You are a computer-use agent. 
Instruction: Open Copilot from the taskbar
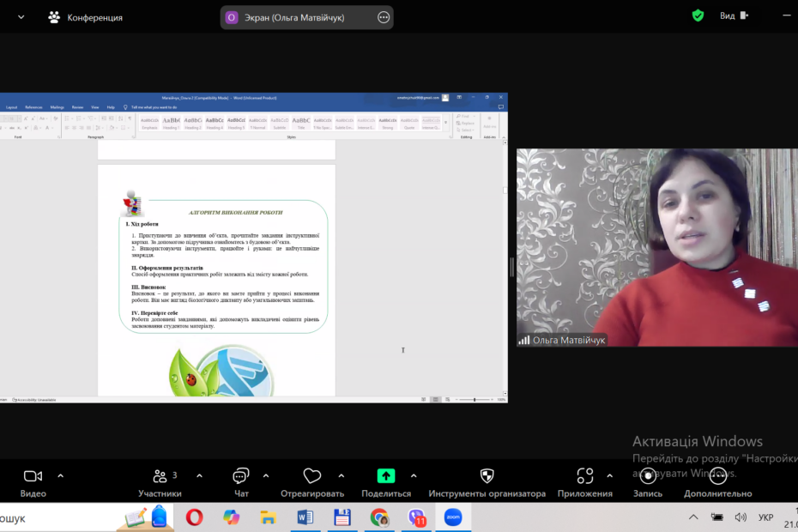coord(231,517)
